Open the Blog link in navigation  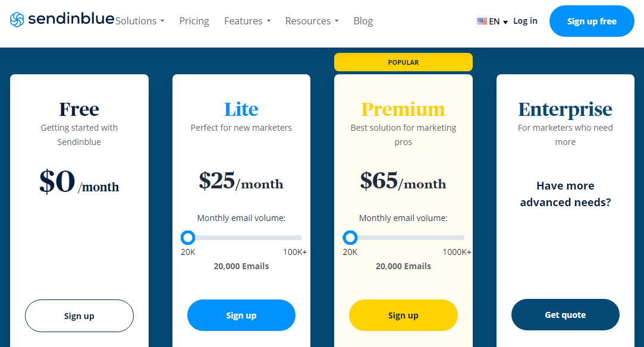click(363, 21)
